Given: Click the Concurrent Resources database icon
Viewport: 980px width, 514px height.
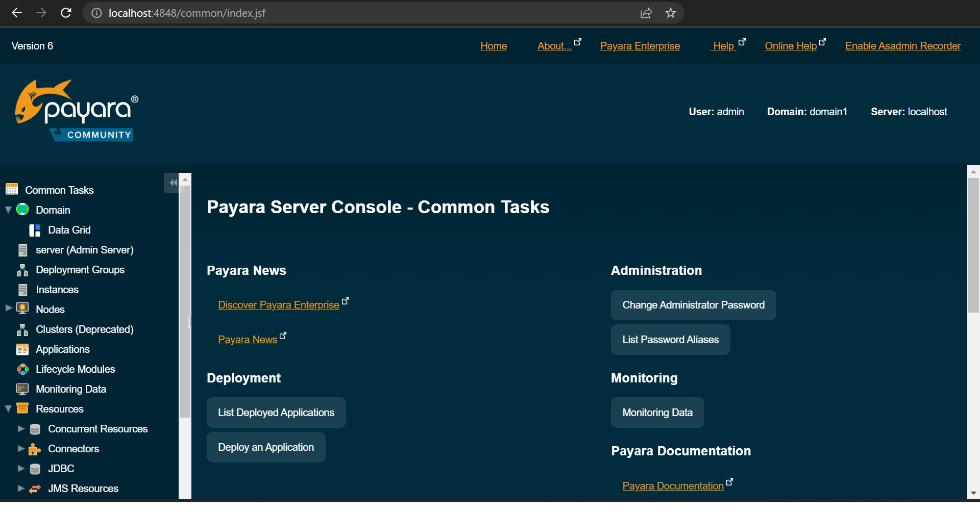Looking at the screenshot, I should (x=35, y=429).
